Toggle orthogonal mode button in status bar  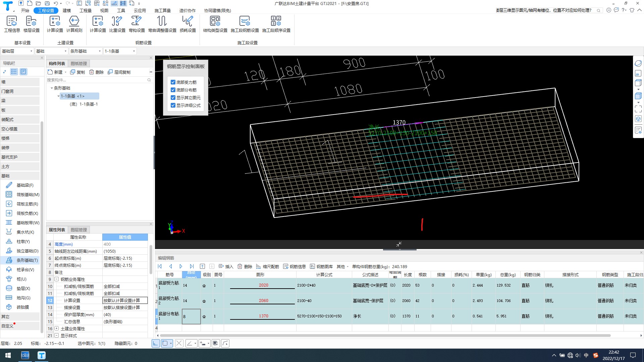pos(156,343)
